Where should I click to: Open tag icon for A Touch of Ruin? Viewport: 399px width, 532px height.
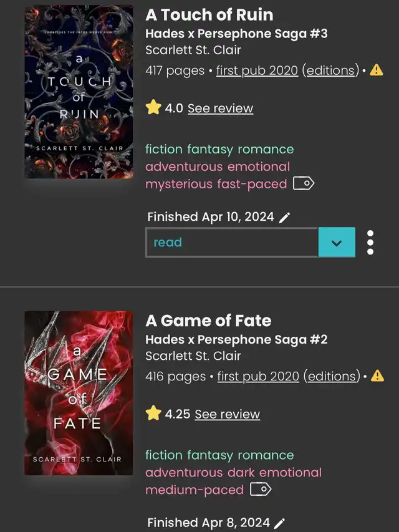(x=304, y=183)
